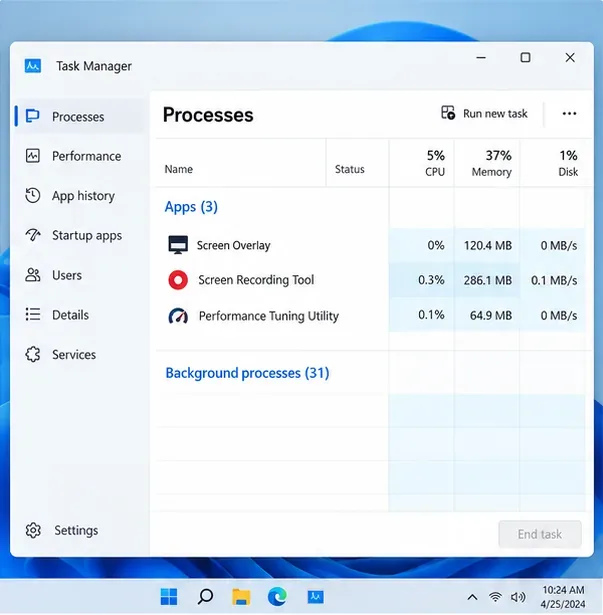Click the Screen Overlay monitor icon
The height and width of the screenshot is (615, 603).
click(x=178, y=245)
